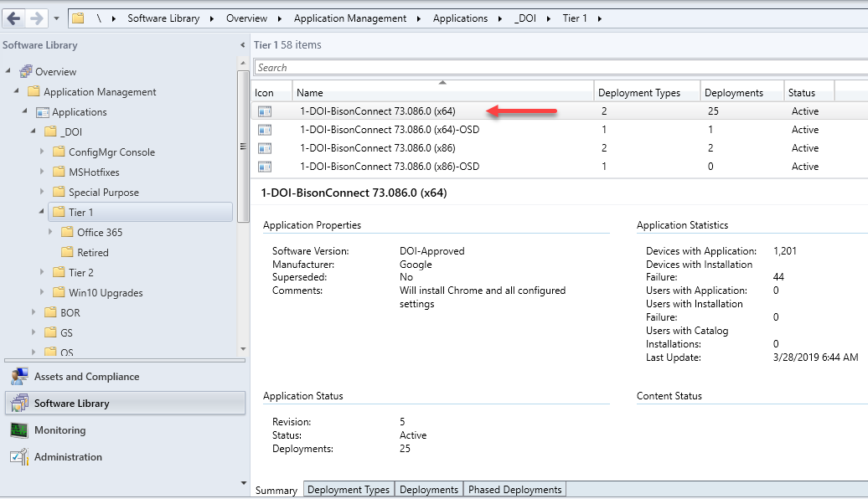Expand the BOR folder
The height and width of the screenshot is (499, 868).
(x=34, y=312)
